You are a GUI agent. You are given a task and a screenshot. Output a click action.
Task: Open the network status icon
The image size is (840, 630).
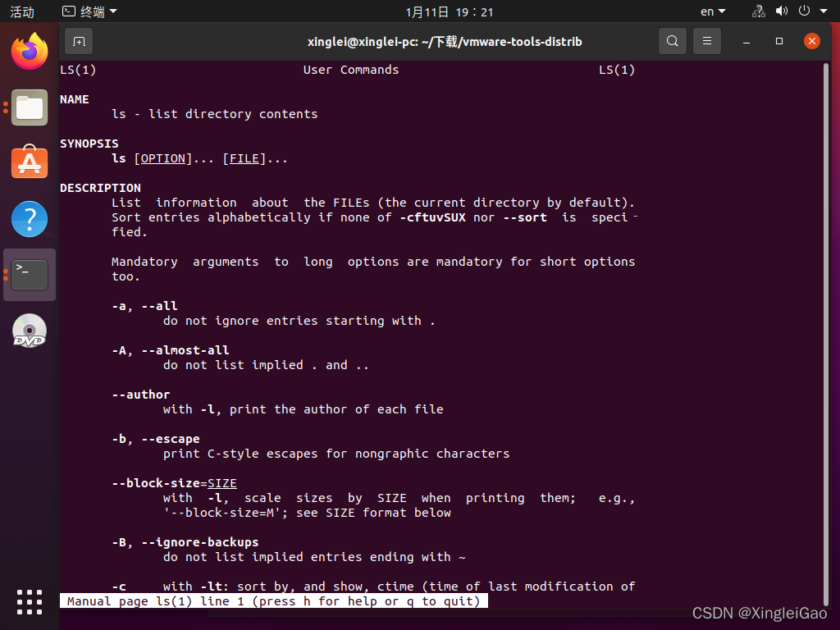pos(759,11)
